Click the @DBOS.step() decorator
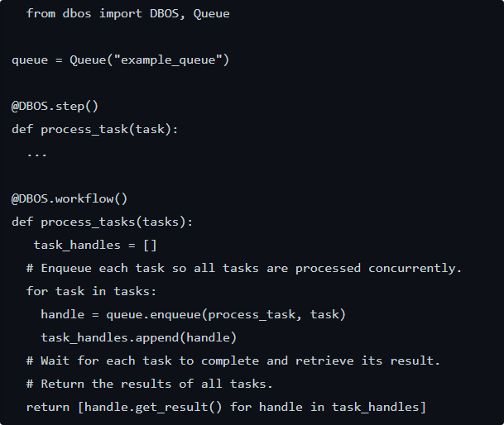 point(55,106)
